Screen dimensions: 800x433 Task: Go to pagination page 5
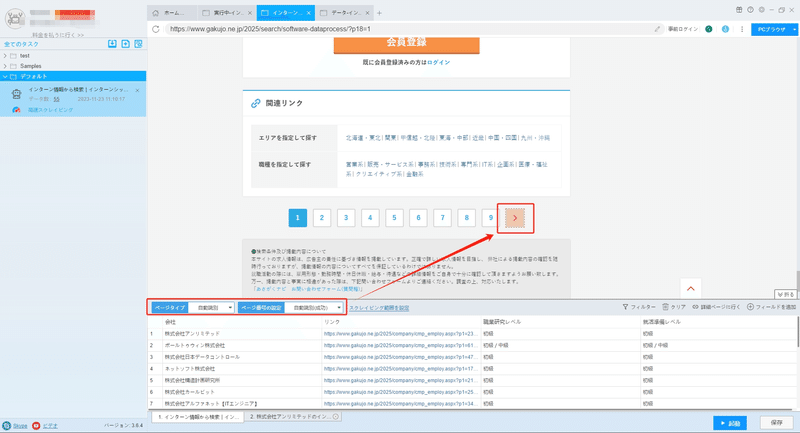pyautogui.click(x=394, y=218)
